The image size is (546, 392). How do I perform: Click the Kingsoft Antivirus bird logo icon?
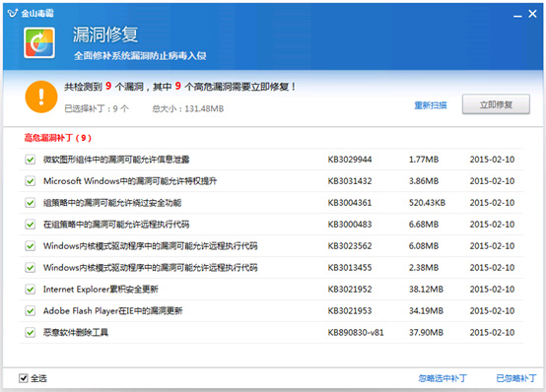[12, 13]
